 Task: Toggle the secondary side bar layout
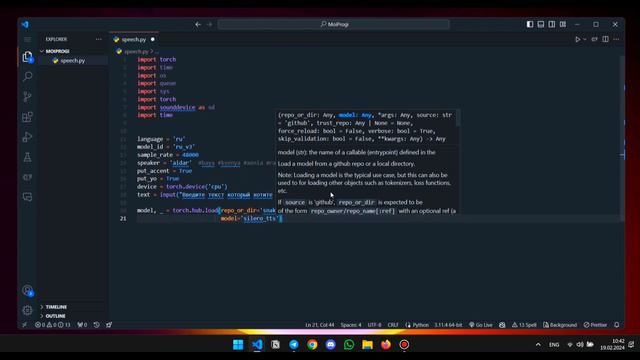click(x=552, y=24)
